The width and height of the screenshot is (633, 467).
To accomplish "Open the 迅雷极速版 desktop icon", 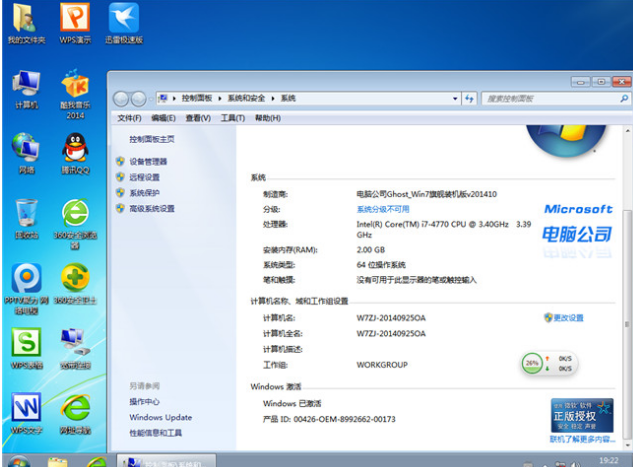I will pyautogui.click(x=124, y=23).
